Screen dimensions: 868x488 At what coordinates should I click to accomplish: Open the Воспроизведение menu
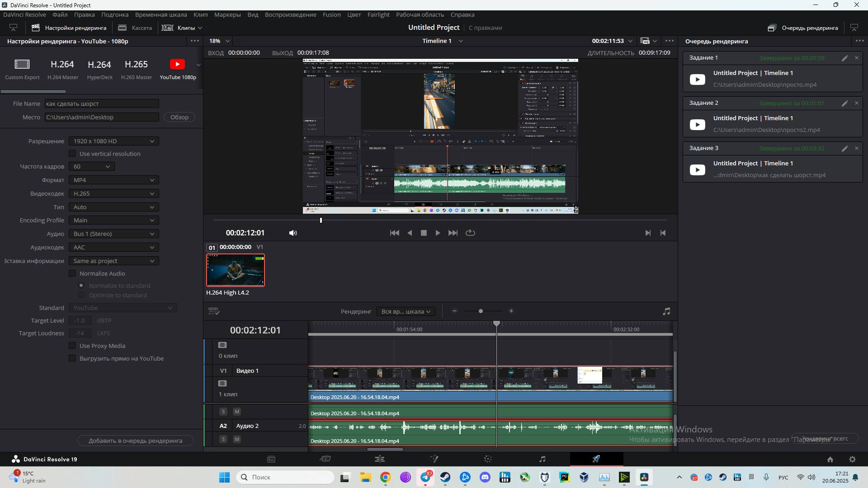pyautogui.click(x=291, y=14)
